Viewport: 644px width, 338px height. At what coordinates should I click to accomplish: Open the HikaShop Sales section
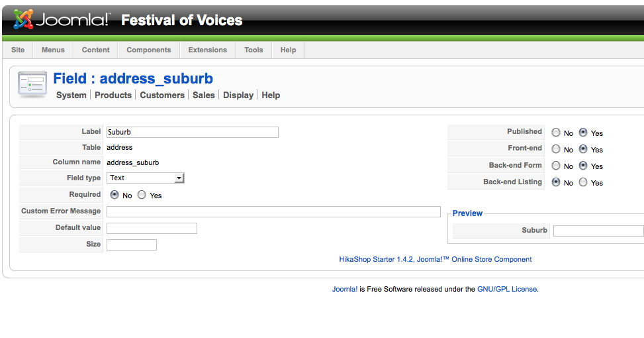(x=204, y=95)
